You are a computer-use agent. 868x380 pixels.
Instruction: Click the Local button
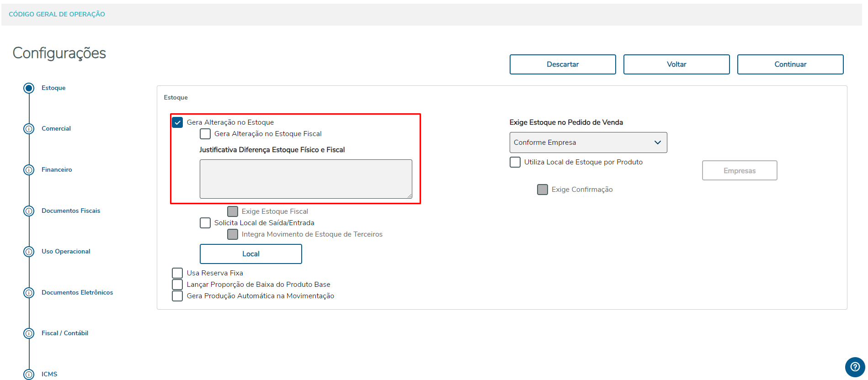(x=250, y=254)
